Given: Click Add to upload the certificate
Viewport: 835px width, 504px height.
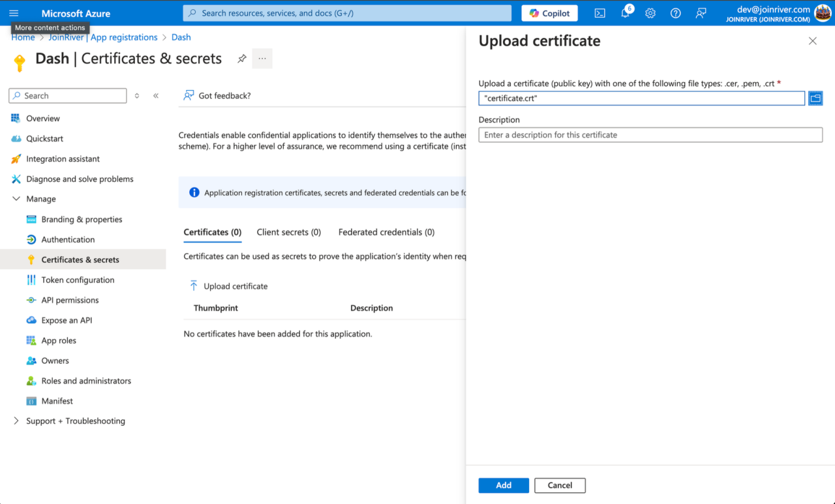Looking at the screenshot, I should (x=503, y=485).
